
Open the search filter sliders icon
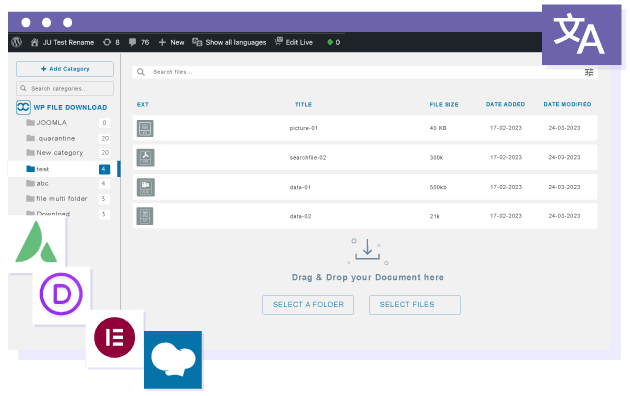589,72
